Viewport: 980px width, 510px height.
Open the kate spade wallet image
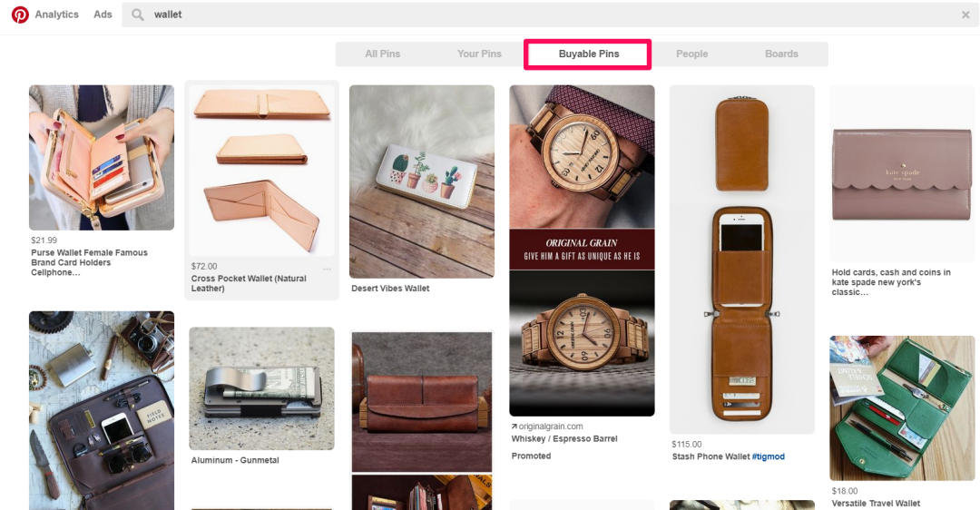click(x=902, y=173)
